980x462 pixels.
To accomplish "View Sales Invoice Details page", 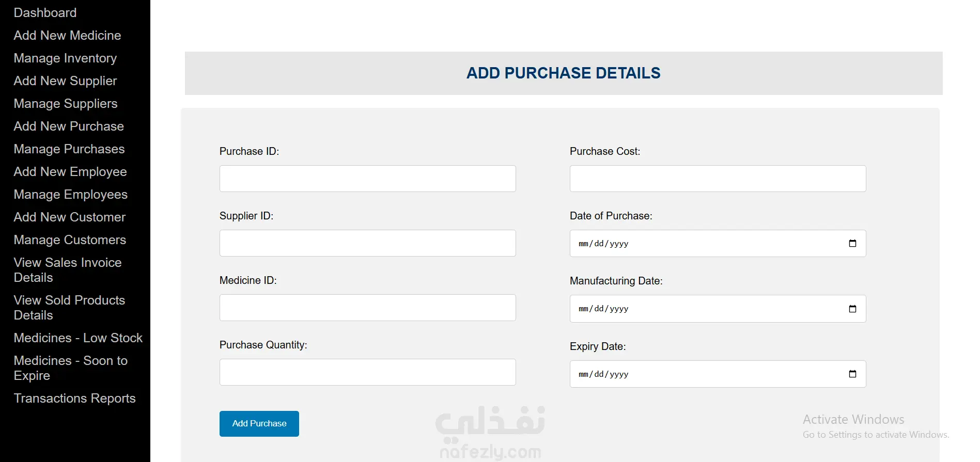I will click(x=68, y=270).
